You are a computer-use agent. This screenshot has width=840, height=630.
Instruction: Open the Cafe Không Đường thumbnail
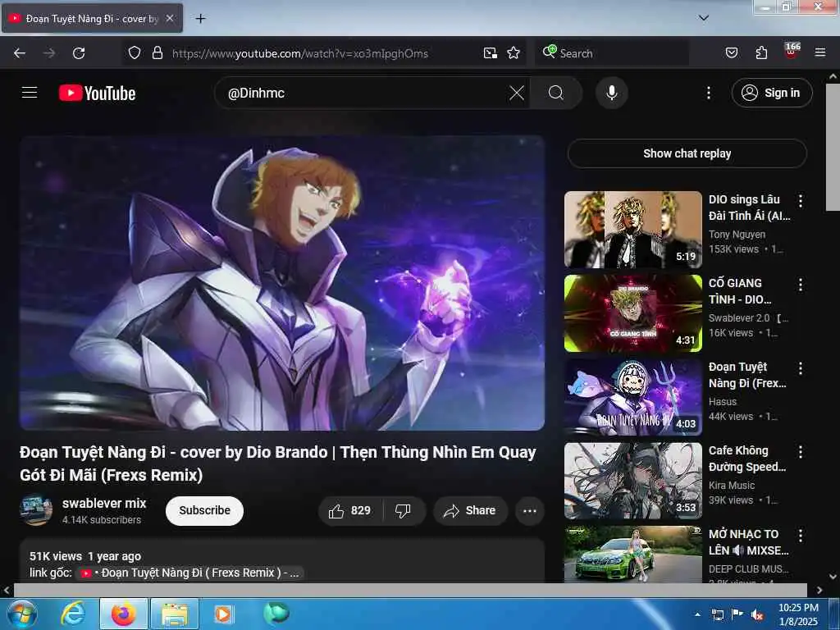(632, 480)
